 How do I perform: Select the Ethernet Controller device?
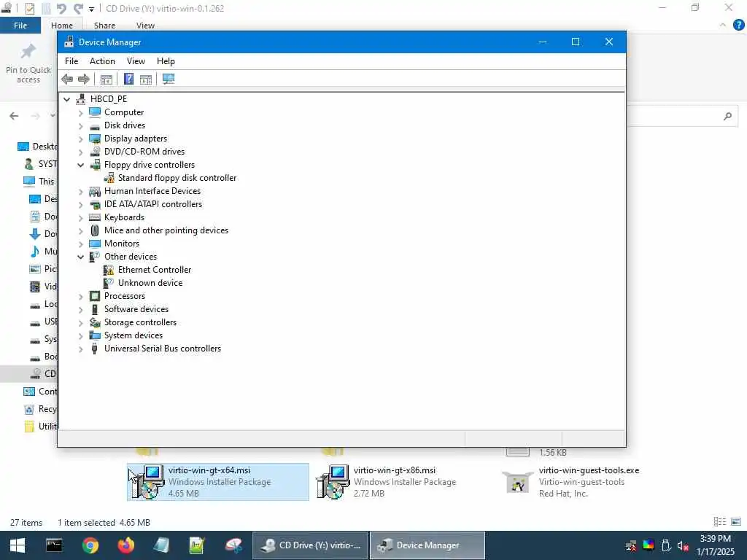pyautogui.click(x=155, y=270)
